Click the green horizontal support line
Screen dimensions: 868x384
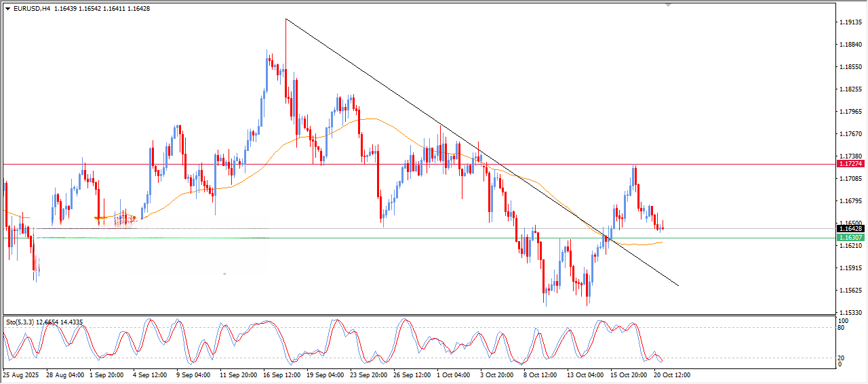tap(407, 238)
